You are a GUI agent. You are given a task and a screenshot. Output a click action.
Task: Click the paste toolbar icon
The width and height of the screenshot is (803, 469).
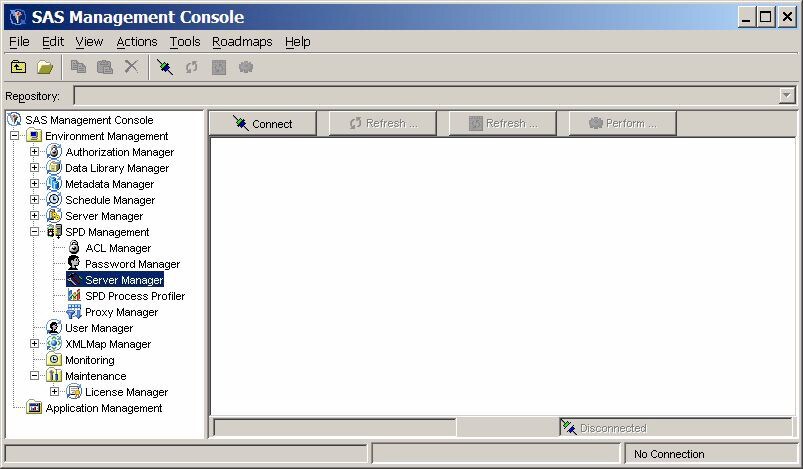(x=105, y=67)
